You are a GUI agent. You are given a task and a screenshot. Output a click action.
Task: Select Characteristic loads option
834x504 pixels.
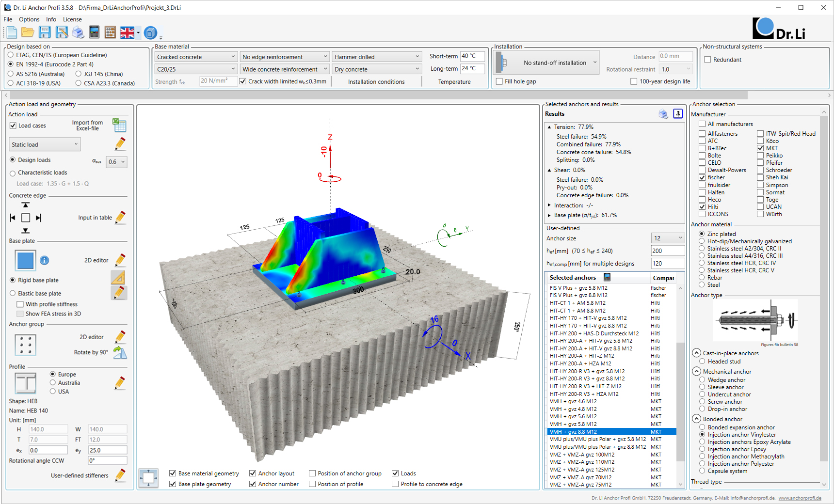click(x=13, y=173)
